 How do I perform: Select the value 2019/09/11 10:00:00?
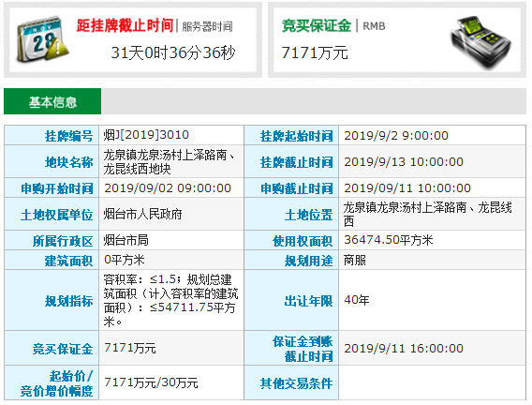coord(407,187)
